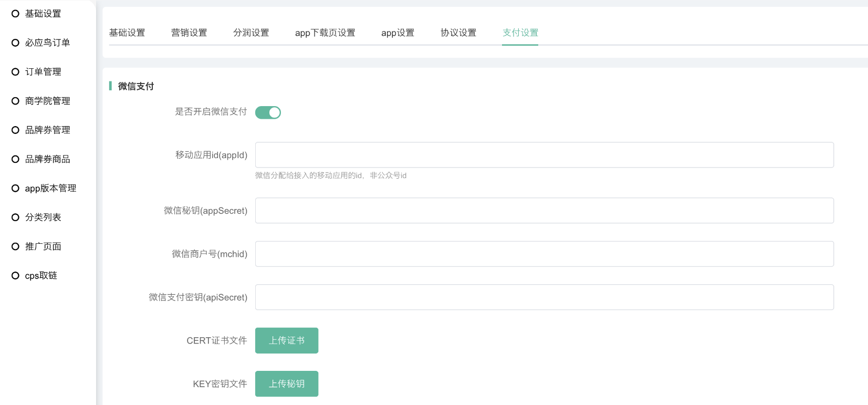Open 必应鸟订单 sidebar item
This screenshot has height=405, width=868.
click(x=47, y=43)
